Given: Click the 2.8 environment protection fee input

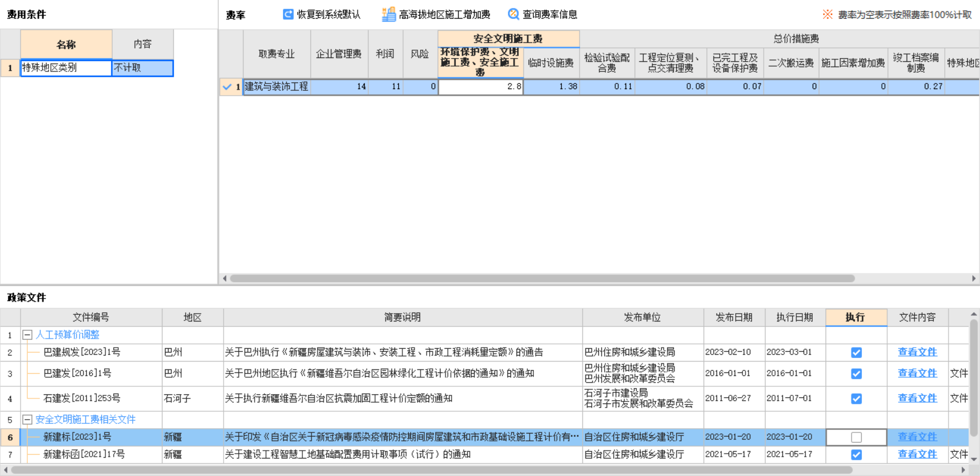Looking at the screenshot, I should pyautogui.click(x=481, y=87).
